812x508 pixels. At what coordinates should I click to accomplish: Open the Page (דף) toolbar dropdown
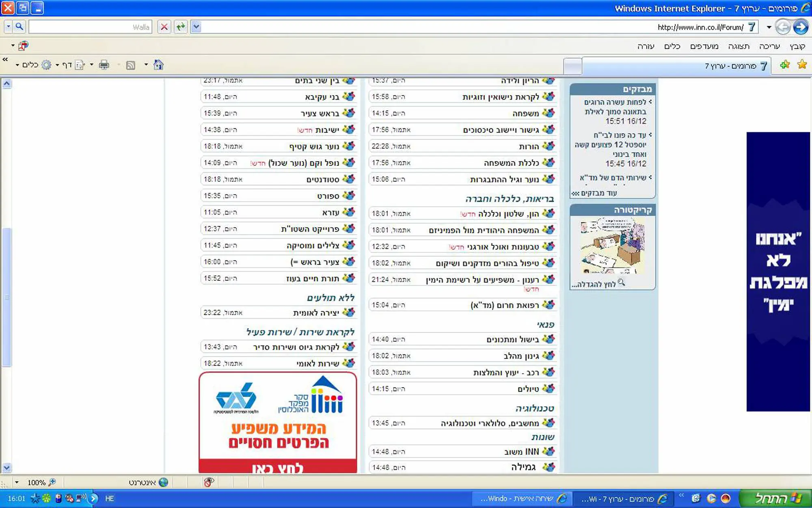(x=67, y=65)
